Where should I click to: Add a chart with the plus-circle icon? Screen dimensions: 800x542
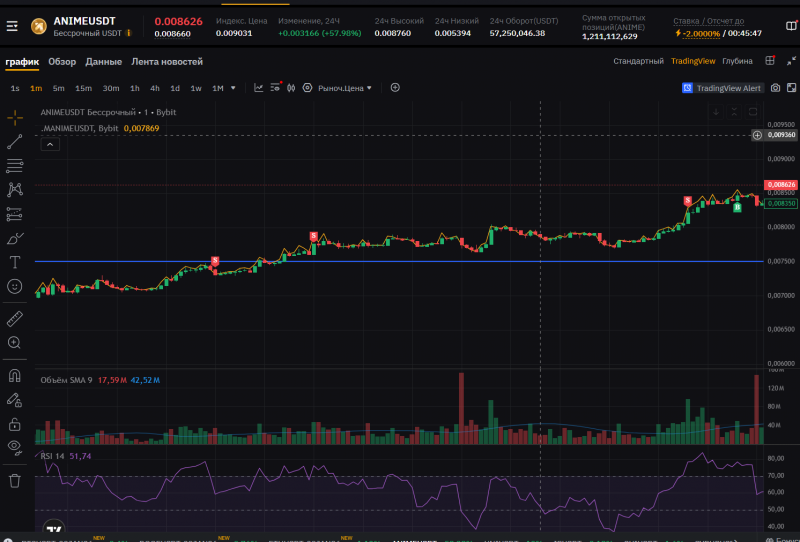[x=395, y=88]
